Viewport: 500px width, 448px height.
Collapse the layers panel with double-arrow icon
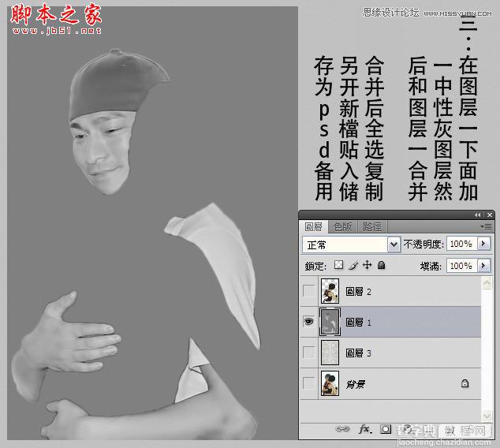pyautogui.click(x=477, y=215)
